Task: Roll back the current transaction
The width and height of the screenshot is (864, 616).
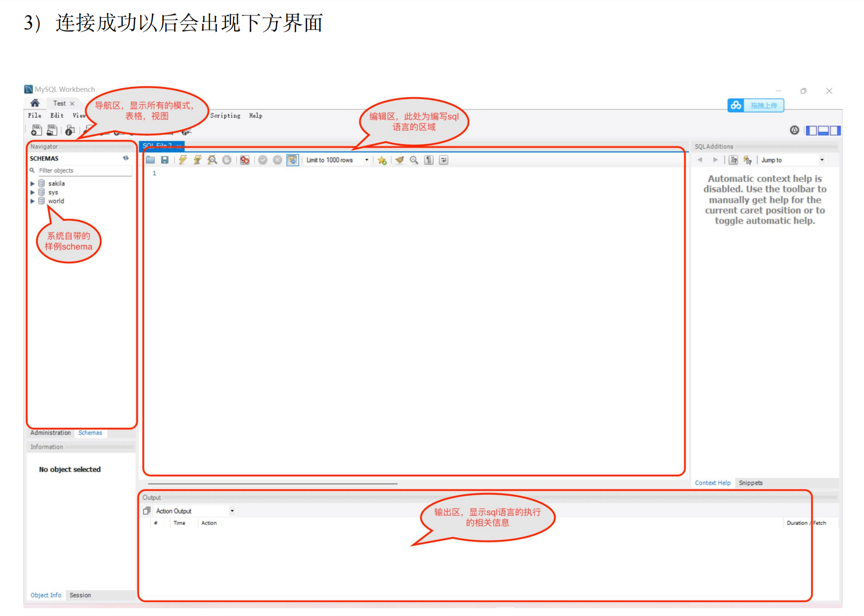Action: [x=277, y=160]
